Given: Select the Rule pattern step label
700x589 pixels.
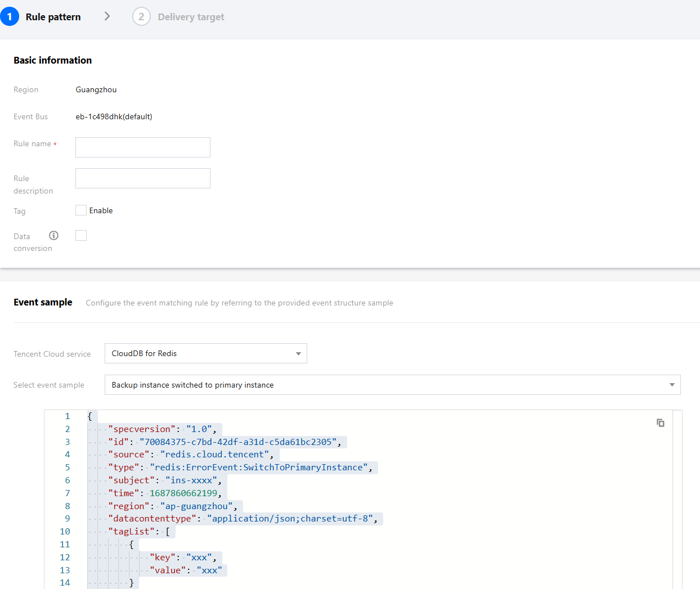Looking at the screenshot, I should 53,17.
